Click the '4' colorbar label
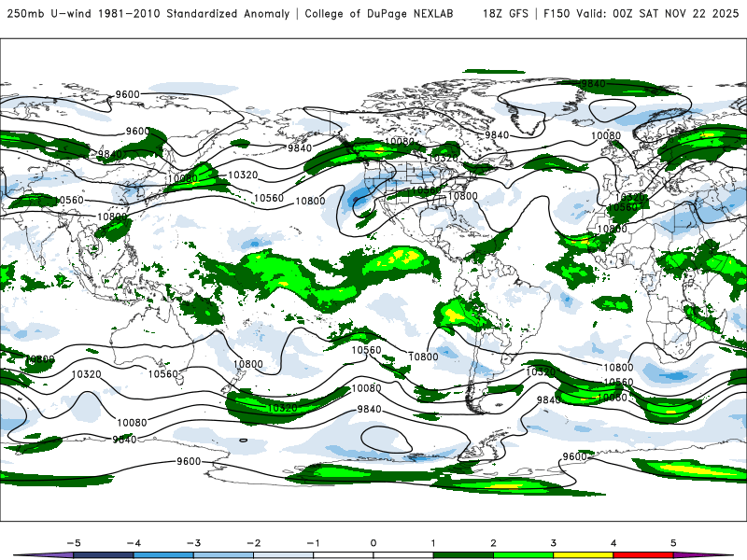The image size is (747, 560). click(613, 543)
